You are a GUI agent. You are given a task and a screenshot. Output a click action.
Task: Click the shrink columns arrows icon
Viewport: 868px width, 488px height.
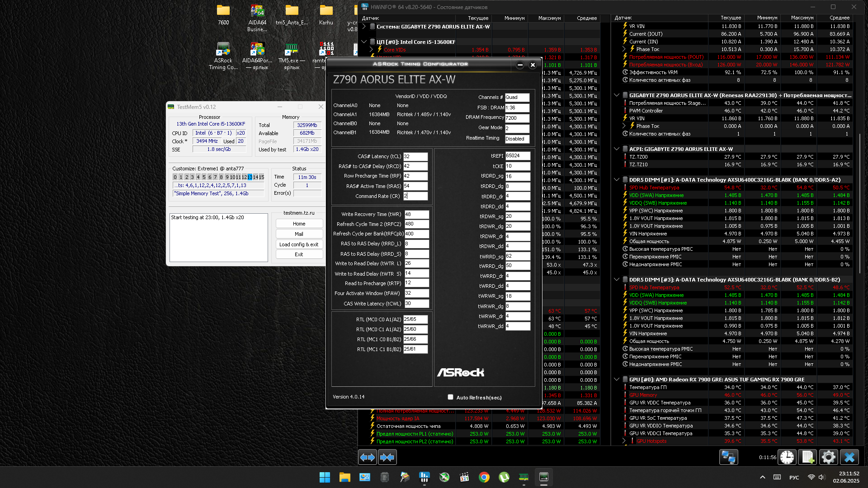point(387,457)
